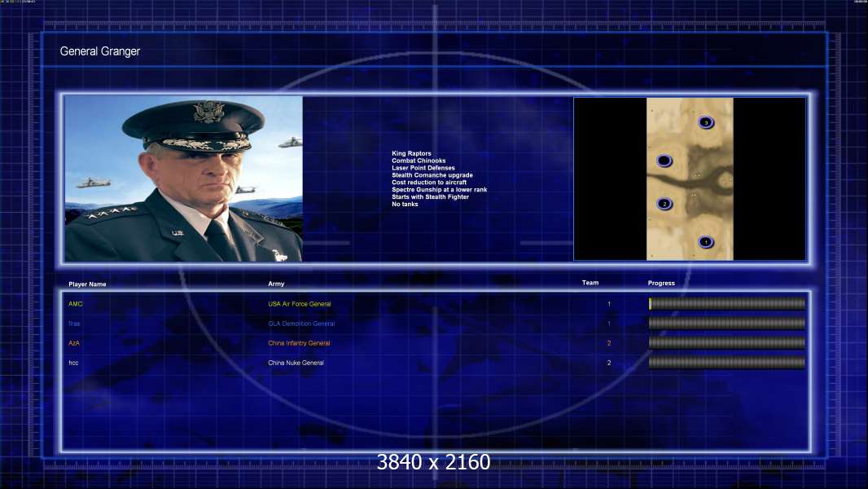Click team number in the AMC row

tap(609, 304)
